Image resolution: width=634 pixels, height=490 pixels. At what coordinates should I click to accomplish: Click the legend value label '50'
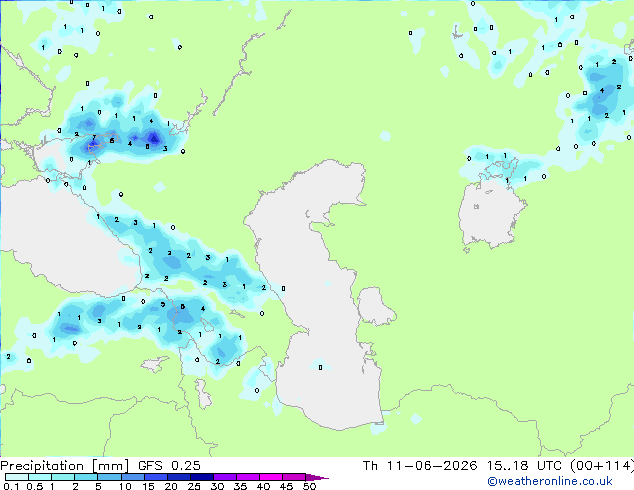coord(310,486)
